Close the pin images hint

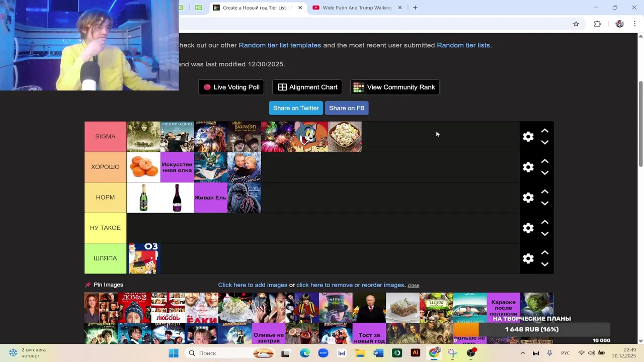click(414, 286)
